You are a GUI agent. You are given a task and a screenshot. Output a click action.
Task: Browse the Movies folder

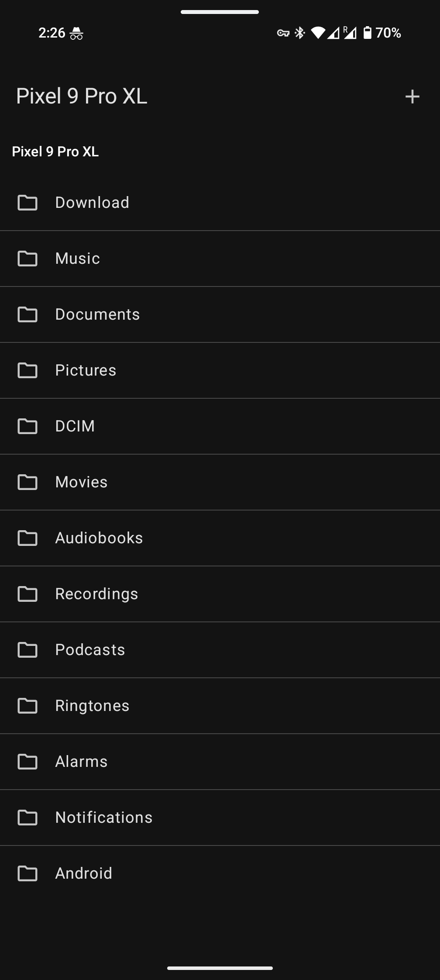[x=81, y=482]
